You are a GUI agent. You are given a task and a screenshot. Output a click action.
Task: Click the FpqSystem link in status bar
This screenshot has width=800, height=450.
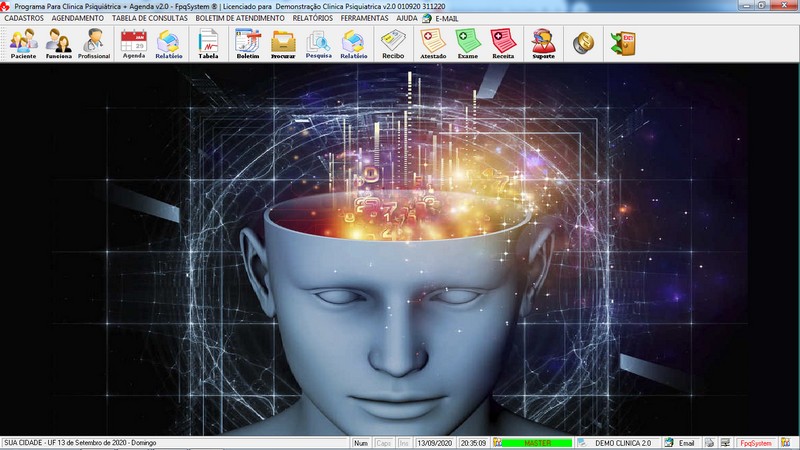click(756, 443)
